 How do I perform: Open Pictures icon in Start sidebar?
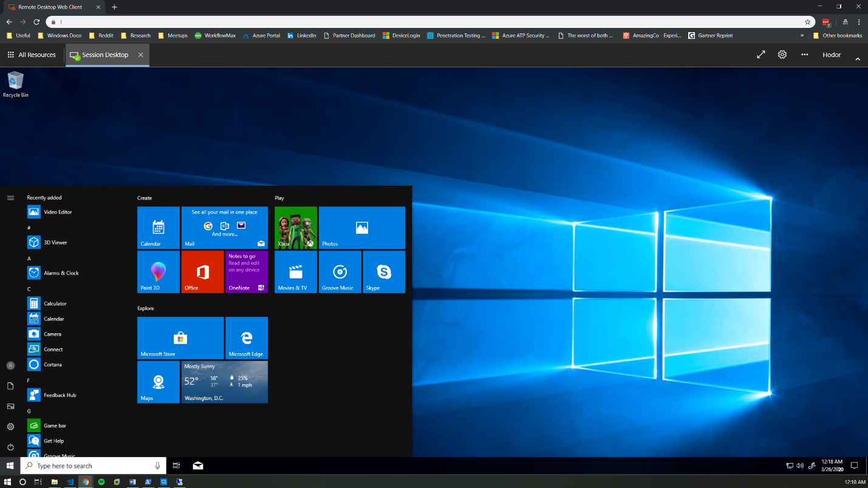(10, 406)
